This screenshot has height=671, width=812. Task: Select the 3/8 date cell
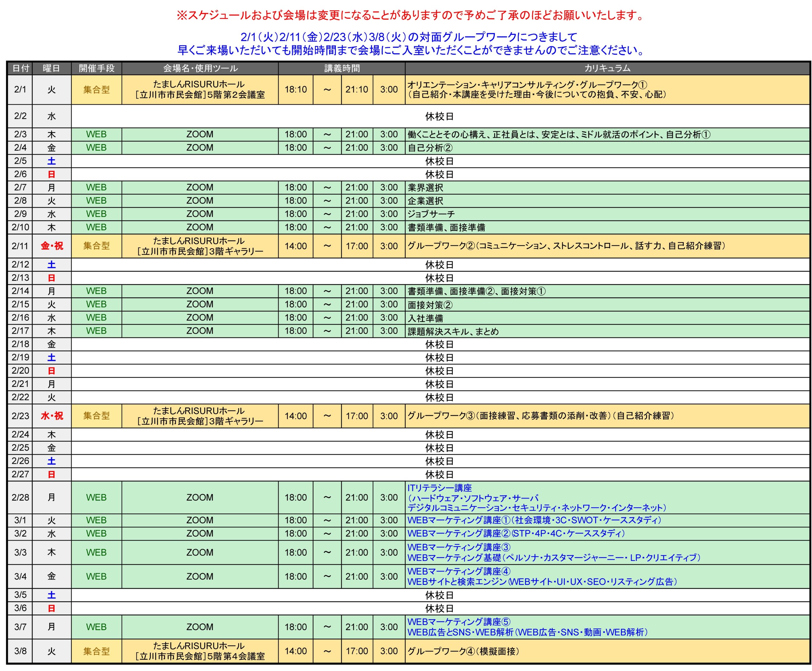(x=20, y=651)
